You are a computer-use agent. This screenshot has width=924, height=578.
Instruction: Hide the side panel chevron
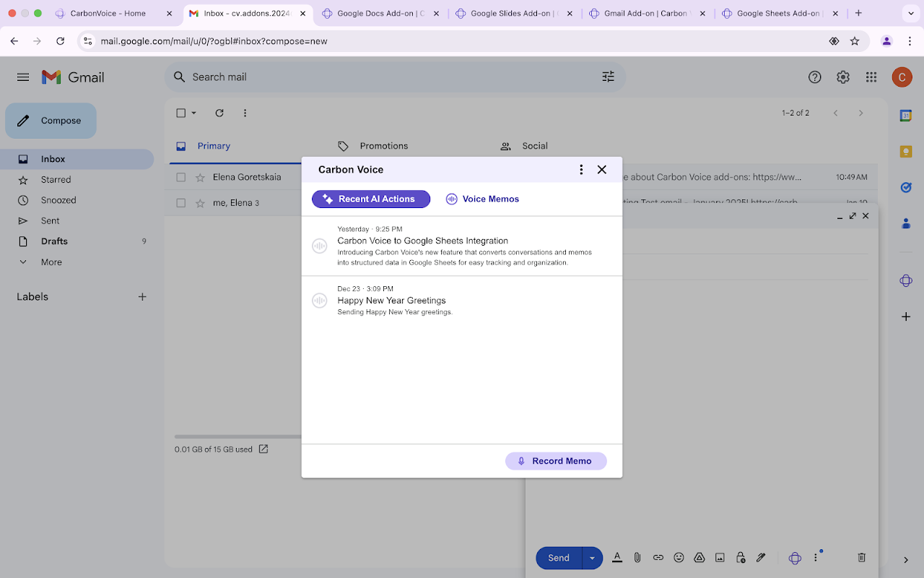[x=906, y=560]
